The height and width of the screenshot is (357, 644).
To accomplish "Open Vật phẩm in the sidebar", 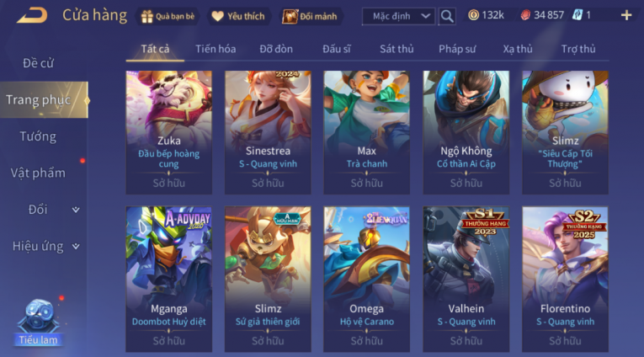I will [x=38, y=173].
